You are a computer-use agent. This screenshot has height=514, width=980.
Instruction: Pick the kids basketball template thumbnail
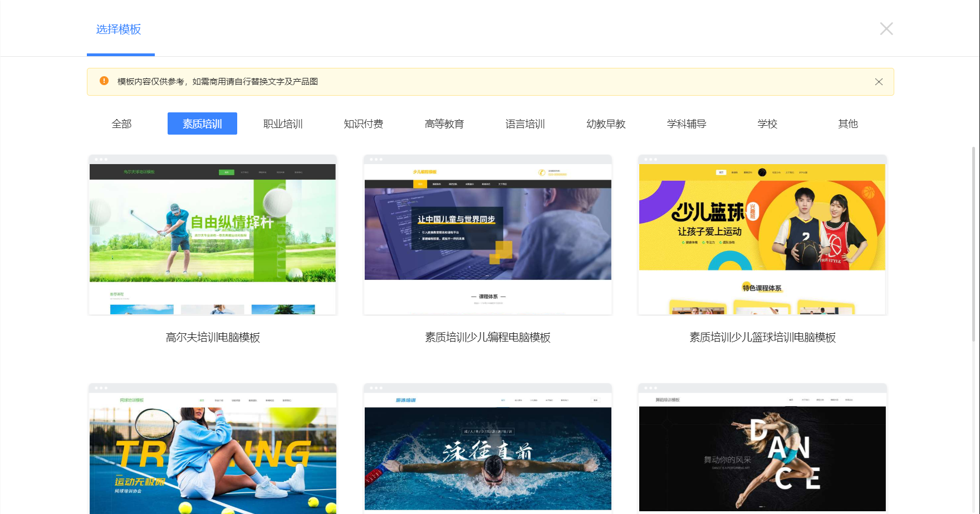762,235
